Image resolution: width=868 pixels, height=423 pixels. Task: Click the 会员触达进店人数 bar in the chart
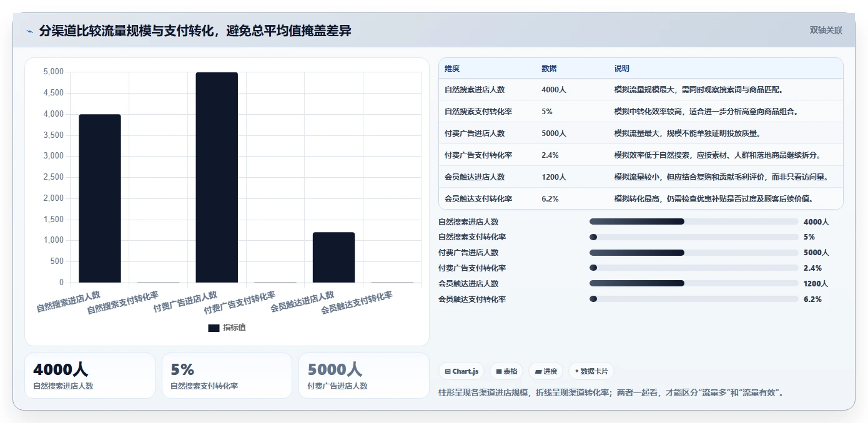pyautogui.click(x=333, y=257)
